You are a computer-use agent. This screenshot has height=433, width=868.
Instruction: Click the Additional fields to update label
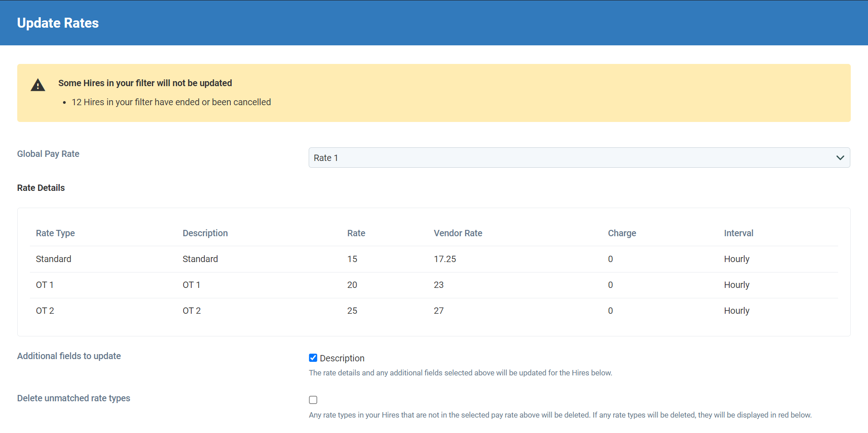pos(69,356)
